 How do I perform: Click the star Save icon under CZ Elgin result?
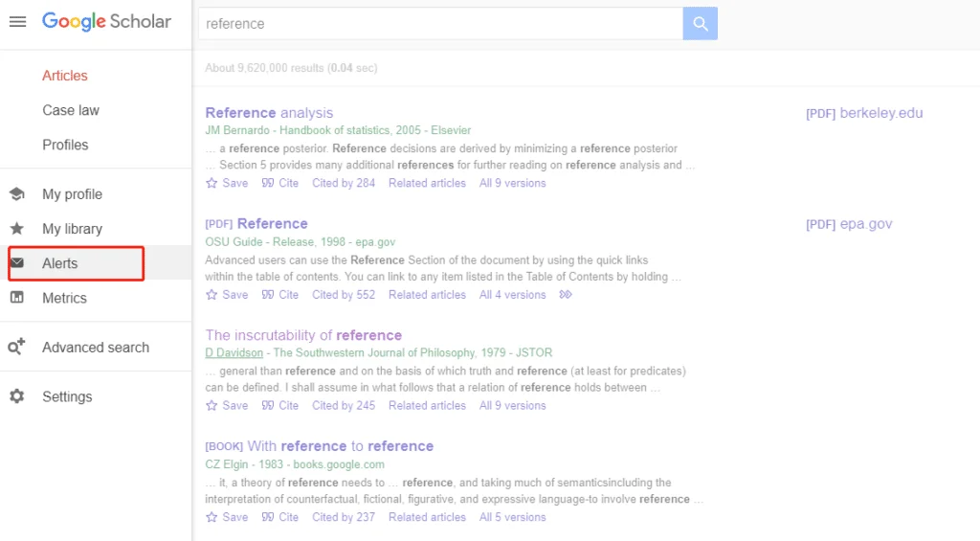click(x=212, y=517)
